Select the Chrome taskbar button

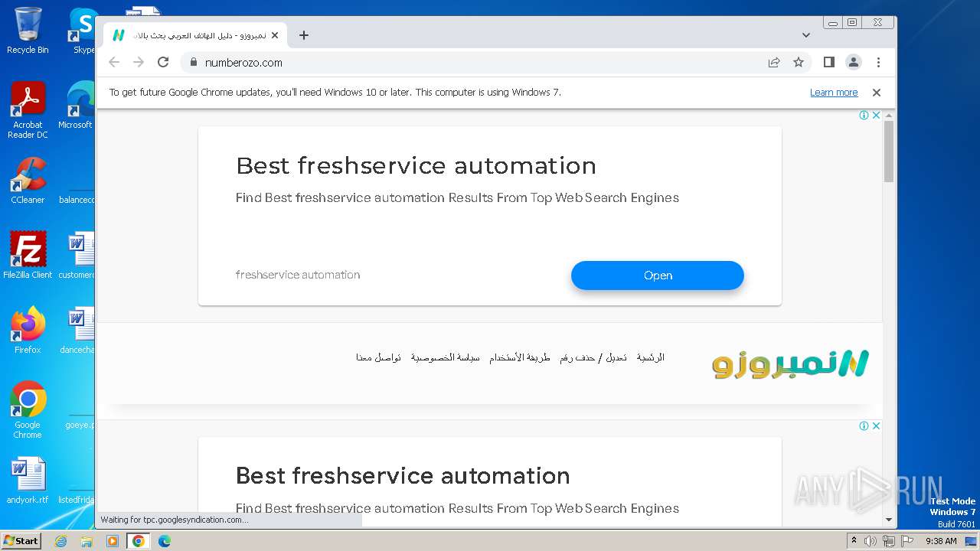[139, 541]
